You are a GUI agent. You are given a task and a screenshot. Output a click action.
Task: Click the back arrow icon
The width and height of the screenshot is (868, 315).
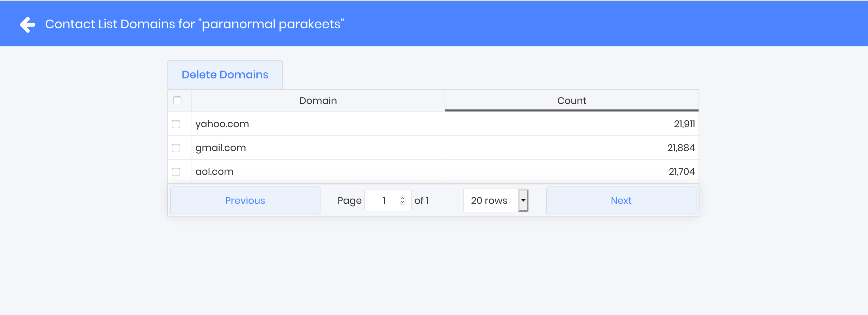pos(27,25)
